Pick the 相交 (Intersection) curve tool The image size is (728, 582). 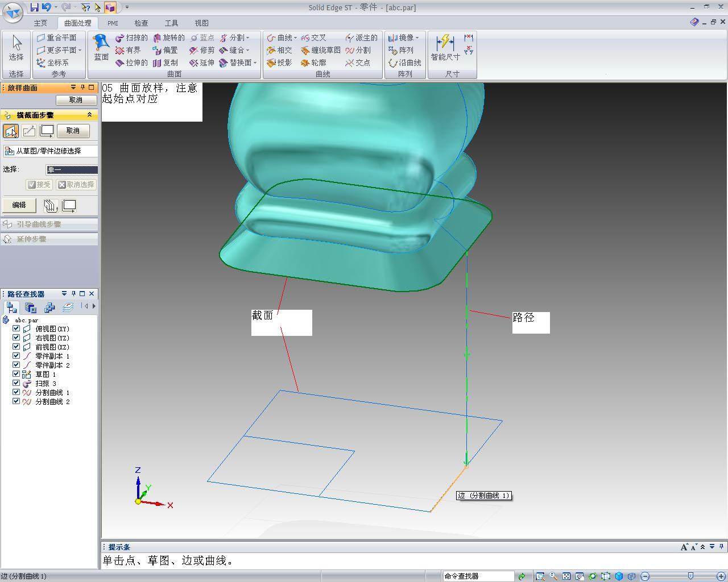tap(279, 50)
